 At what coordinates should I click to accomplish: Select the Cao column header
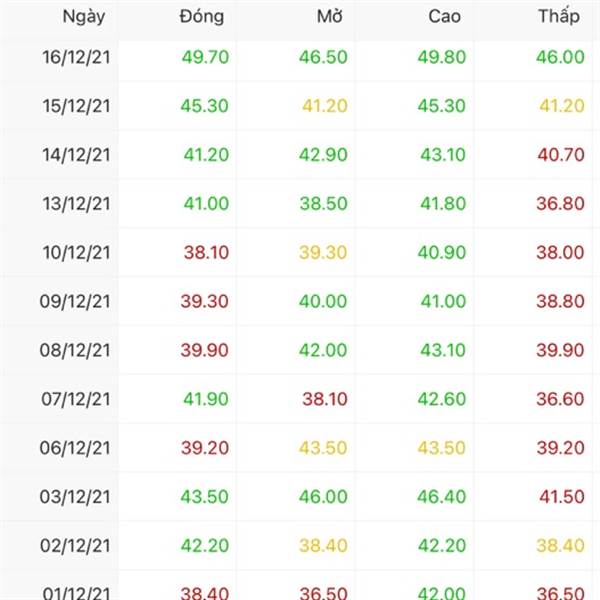click(444, 16)
